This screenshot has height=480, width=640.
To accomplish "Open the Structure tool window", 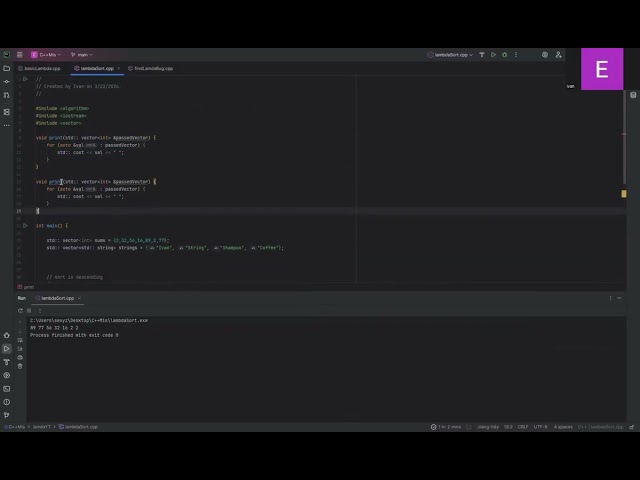I will 7,112.
